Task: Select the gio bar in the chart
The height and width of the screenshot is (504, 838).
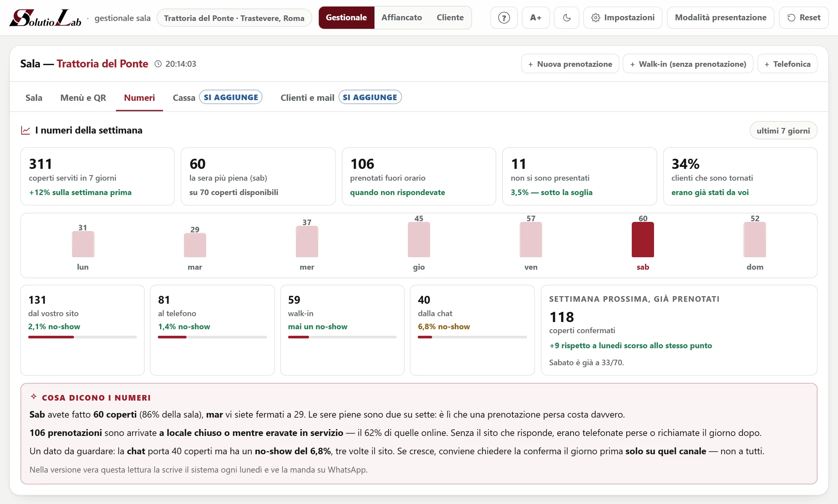Action: pos(419,240)
